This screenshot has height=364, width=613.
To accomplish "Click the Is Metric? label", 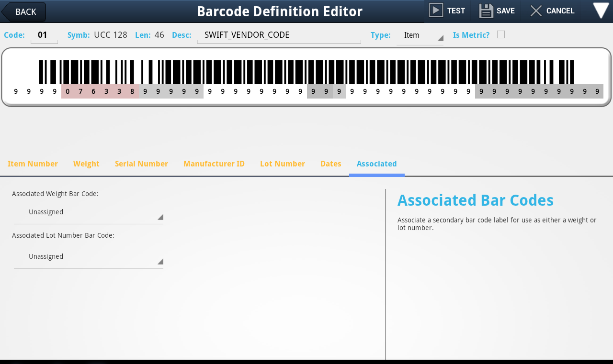I will 471,35.
